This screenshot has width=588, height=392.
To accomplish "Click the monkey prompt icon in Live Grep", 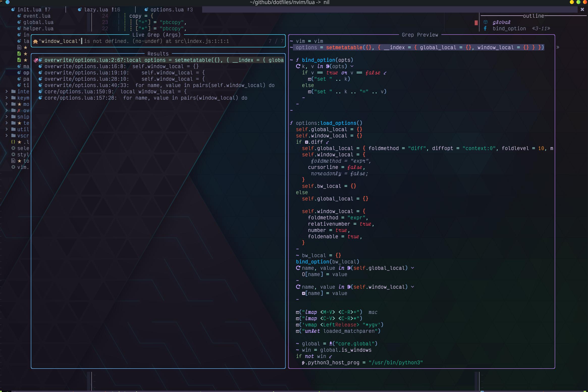I will [35, 41].
